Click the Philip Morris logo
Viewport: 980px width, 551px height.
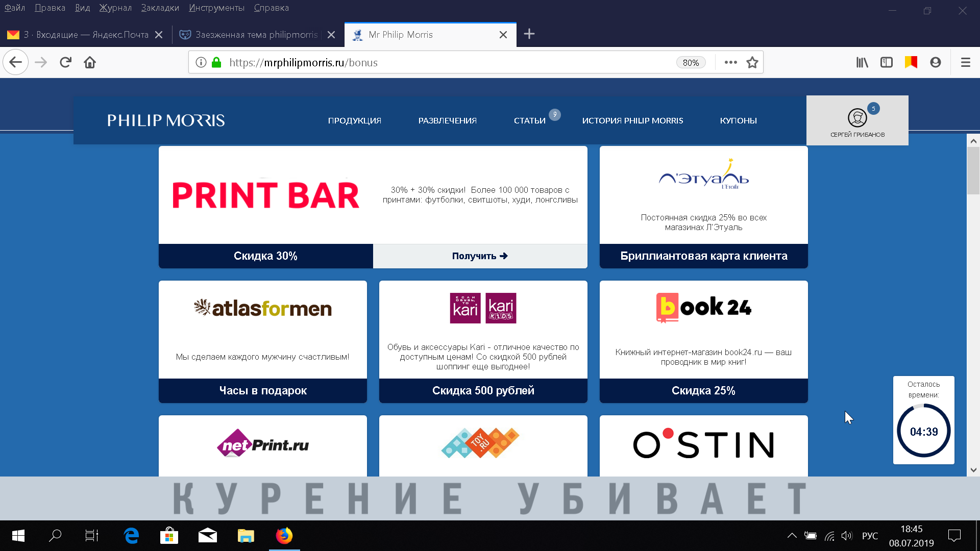[x=166, y=120]
